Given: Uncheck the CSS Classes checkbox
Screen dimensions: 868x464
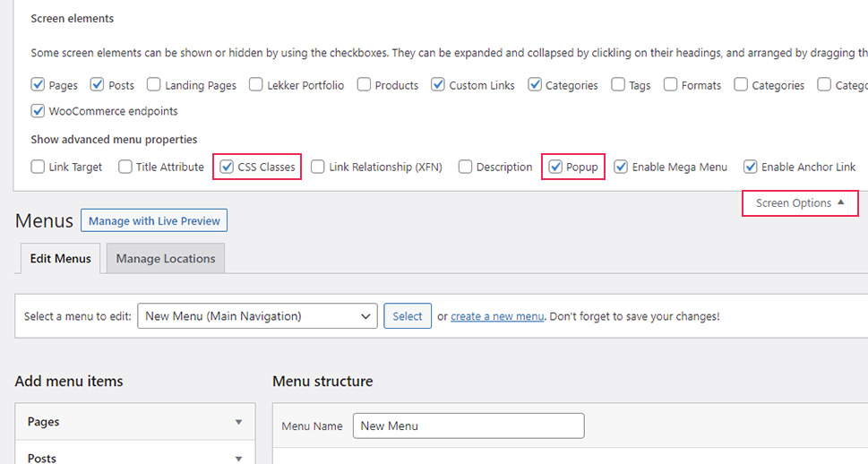Looking at the screenshot, I should coord(228,167).
